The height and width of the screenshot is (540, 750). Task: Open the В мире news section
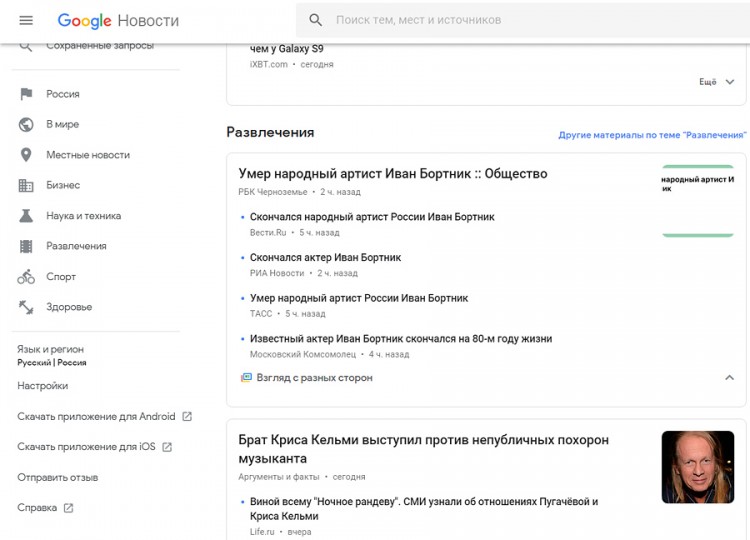(63, 124)
